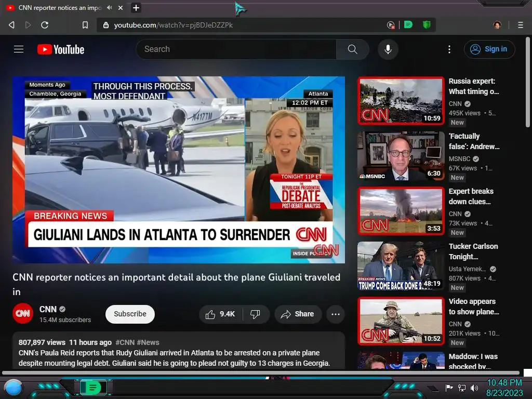Screen dimensions: 532x399
Task: Open the system volume tray icon
Action: point(474,388)
